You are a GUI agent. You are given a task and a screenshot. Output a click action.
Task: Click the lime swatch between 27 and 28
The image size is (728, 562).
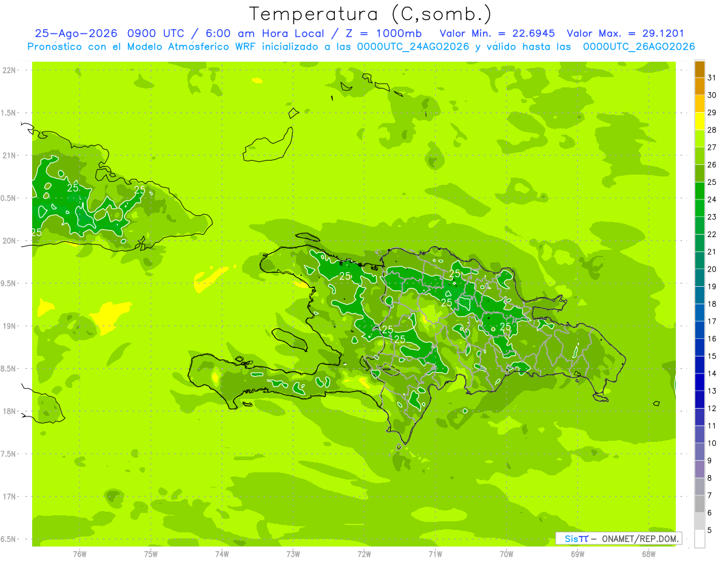point(699,139)
